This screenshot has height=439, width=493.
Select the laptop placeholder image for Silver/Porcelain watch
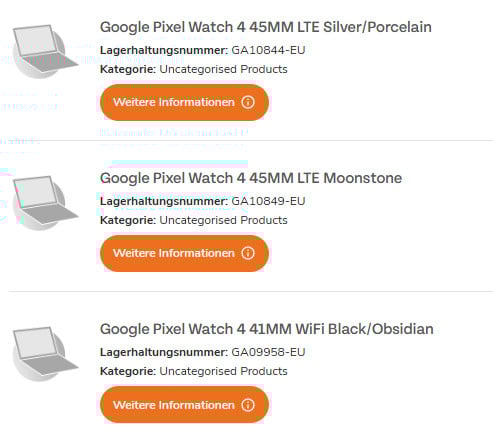45,51
